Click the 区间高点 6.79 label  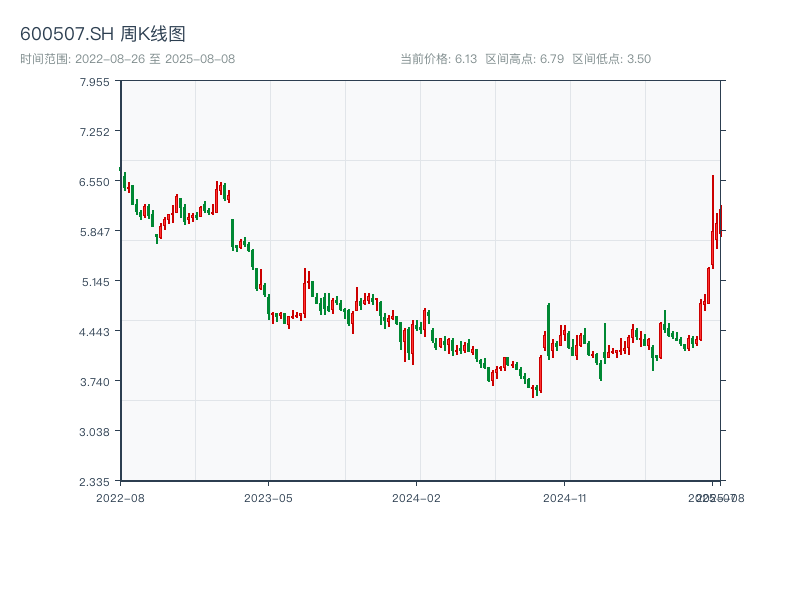524,59
